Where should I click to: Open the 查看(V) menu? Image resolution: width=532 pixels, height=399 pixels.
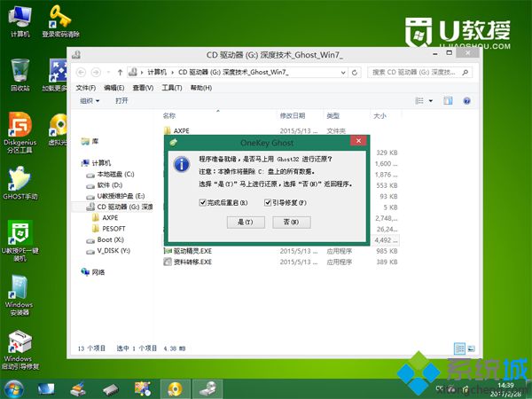pyautogui.click(x=143, y=88)
